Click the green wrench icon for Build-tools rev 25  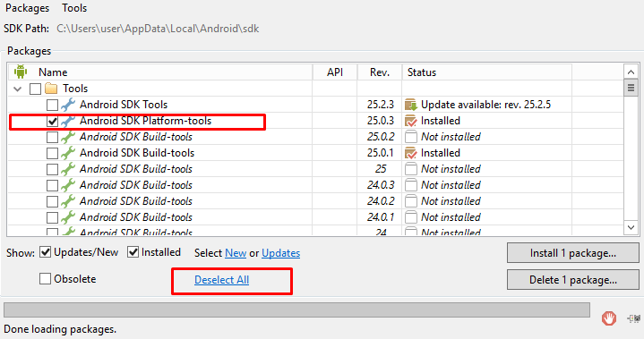click(x=68, y=168)
